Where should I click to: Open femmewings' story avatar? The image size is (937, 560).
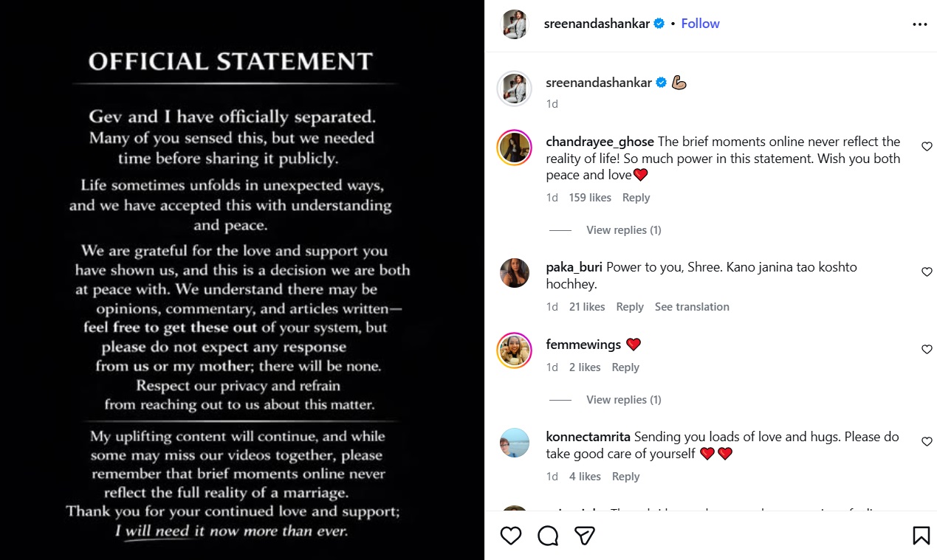point(515,350)
